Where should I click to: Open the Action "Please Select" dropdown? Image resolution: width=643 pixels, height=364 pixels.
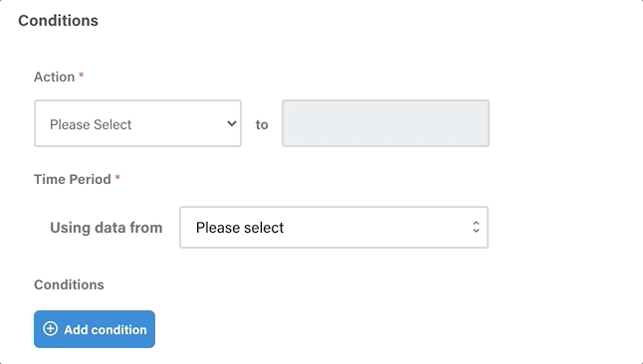point(137,123)
